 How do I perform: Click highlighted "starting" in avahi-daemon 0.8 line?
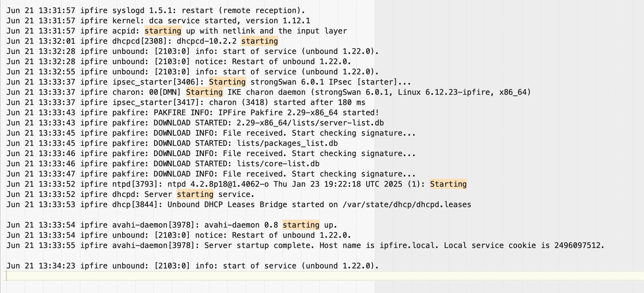(301, 225)
